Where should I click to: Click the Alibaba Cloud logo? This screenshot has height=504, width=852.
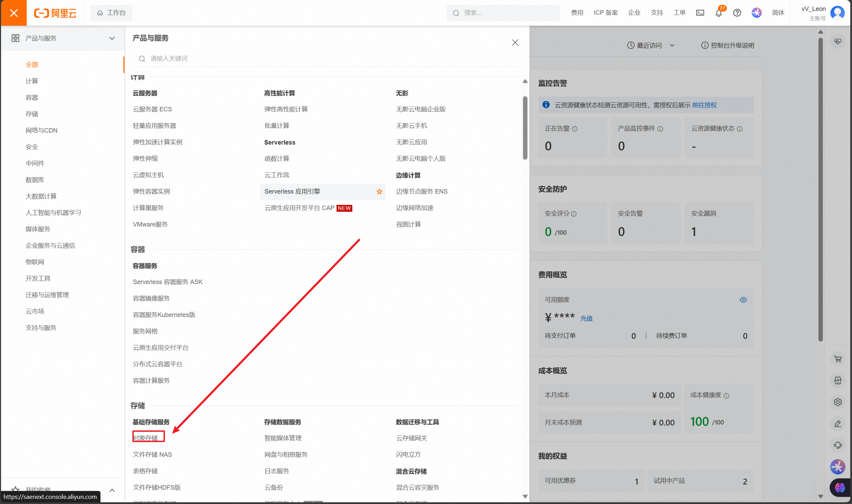(x=55, y=13)
